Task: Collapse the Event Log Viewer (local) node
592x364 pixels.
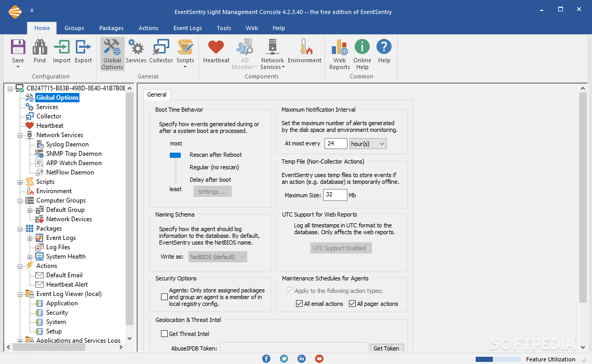Action: [x=20, y=294]
